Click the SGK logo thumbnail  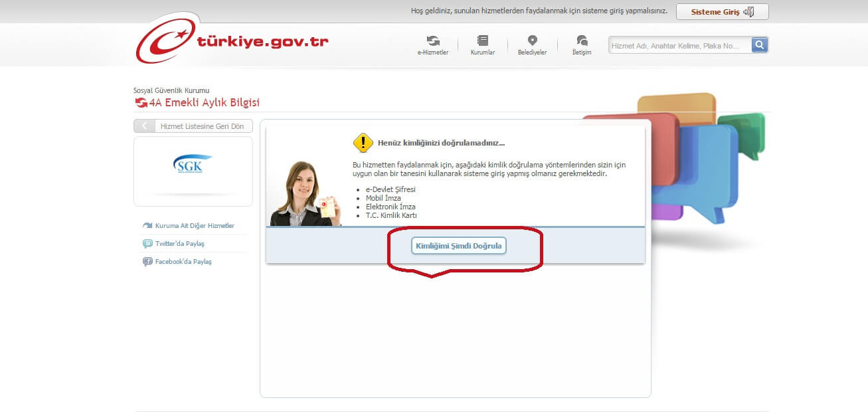pyautogui.click(x=193, y=164)
